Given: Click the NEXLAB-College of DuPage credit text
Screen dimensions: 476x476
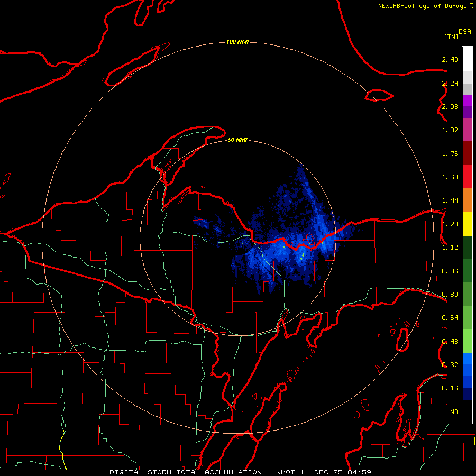Looking at the screenshot, I should click(422, 6).
